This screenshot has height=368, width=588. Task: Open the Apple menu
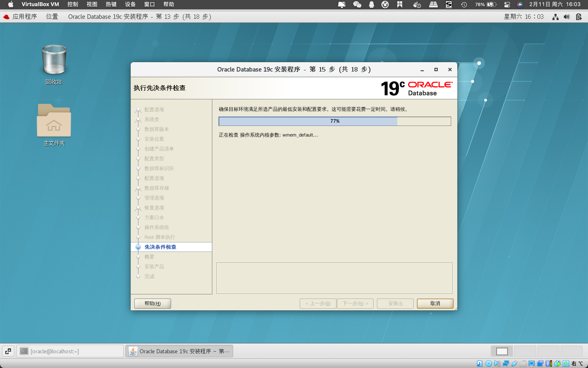point(11,4)
